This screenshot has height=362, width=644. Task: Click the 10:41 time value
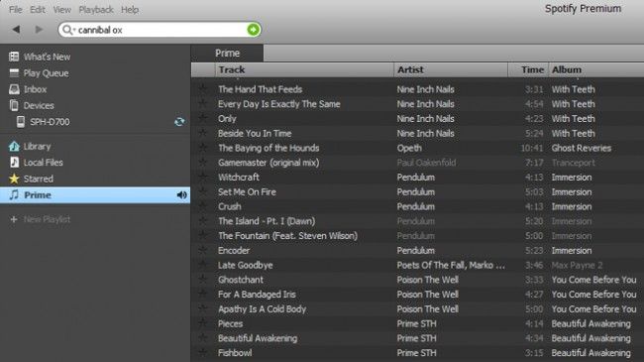pyautogui.click(x=532, y=148)
